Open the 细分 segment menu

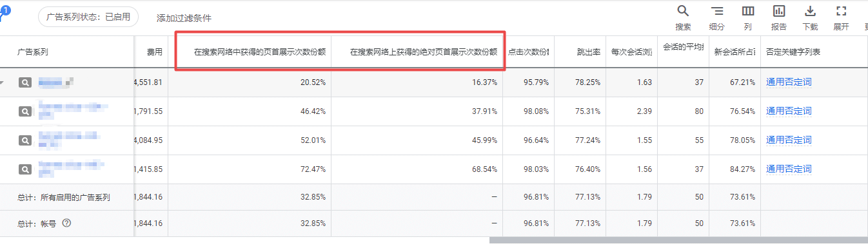click(716, 17)
